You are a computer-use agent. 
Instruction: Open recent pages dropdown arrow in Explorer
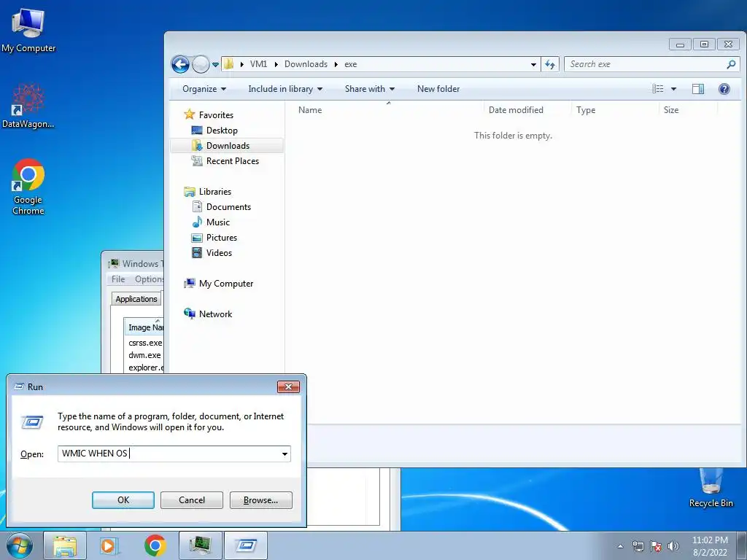pos(215,64)
